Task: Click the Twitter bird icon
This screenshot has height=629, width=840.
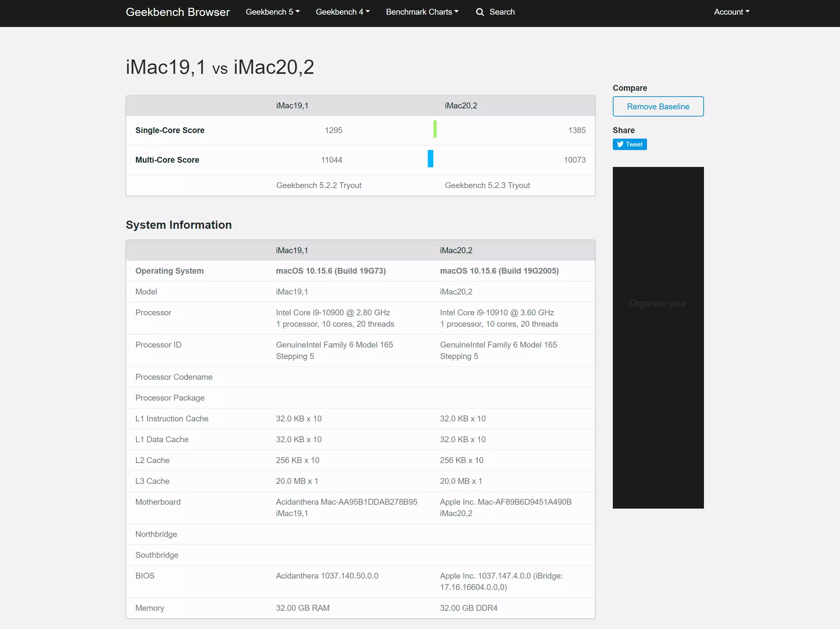Action: click(620, 144)
